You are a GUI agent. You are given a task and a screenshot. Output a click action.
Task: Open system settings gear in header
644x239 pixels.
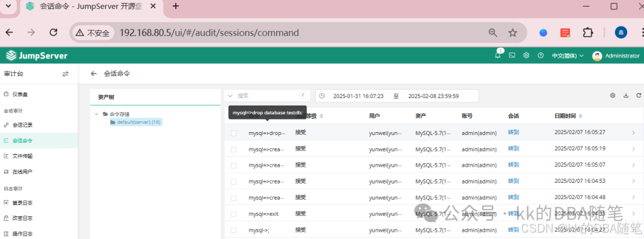point(526,56)
